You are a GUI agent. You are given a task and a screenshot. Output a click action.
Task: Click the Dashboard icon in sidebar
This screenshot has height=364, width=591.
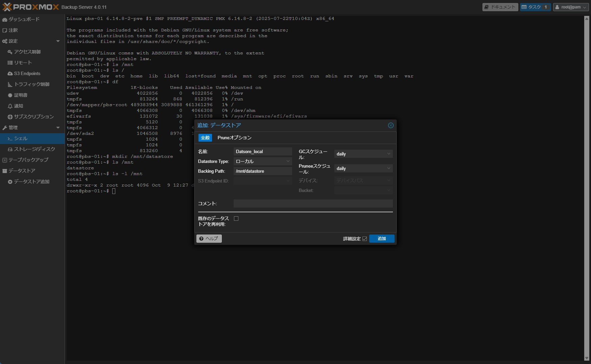tap(5, 20)
